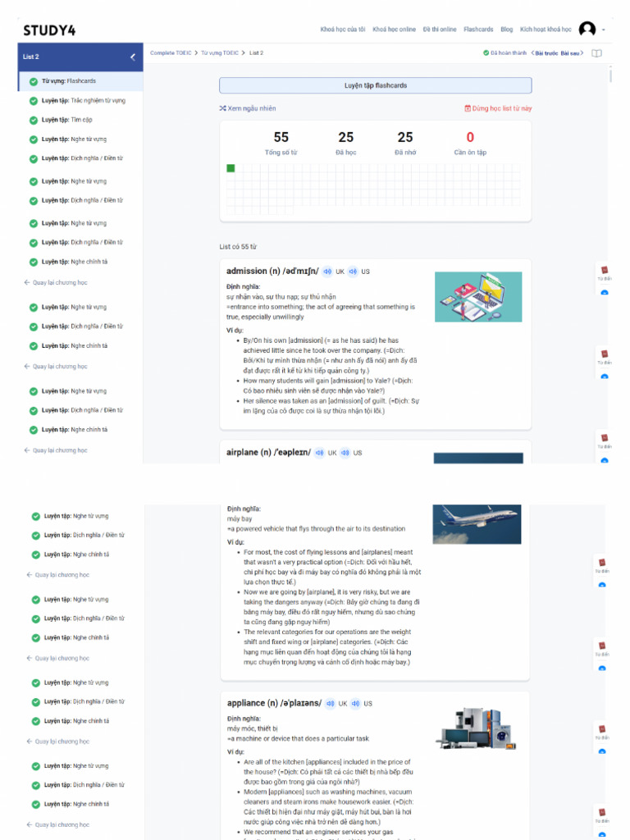Open the user profile avatar
This screenshot has width=630, height=840.
coord(587,29)
